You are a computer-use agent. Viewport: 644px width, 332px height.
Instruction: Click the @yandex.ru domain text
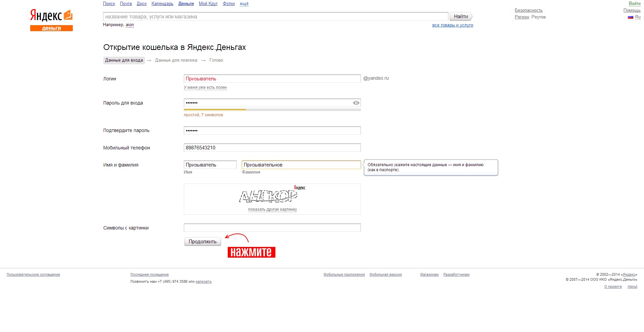(x=376, y=78)
